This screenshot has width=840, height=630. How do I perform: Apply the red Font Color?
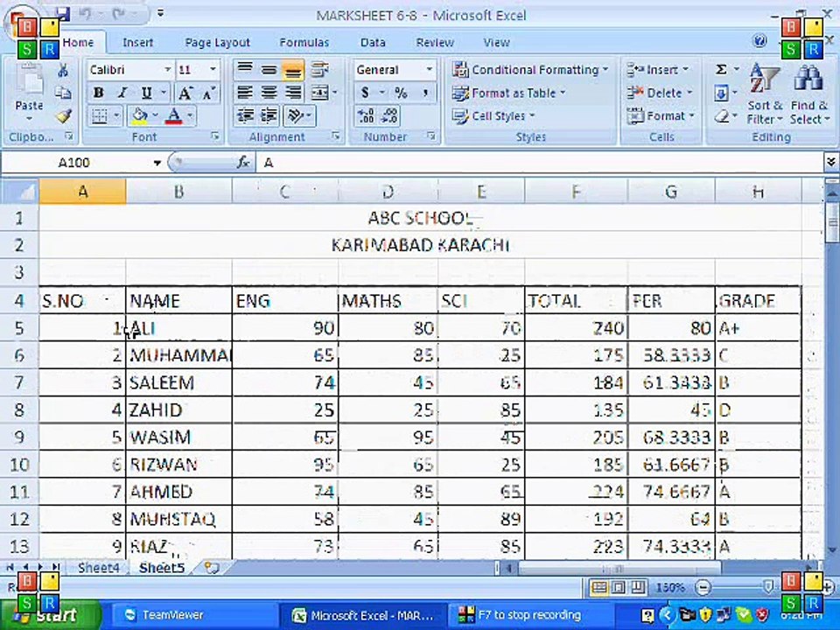coord(174,115)
